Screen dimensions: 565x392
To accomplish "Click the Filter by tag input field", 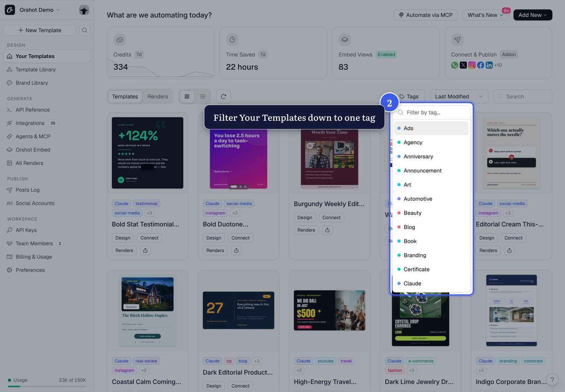I will (x=432, y=113).
